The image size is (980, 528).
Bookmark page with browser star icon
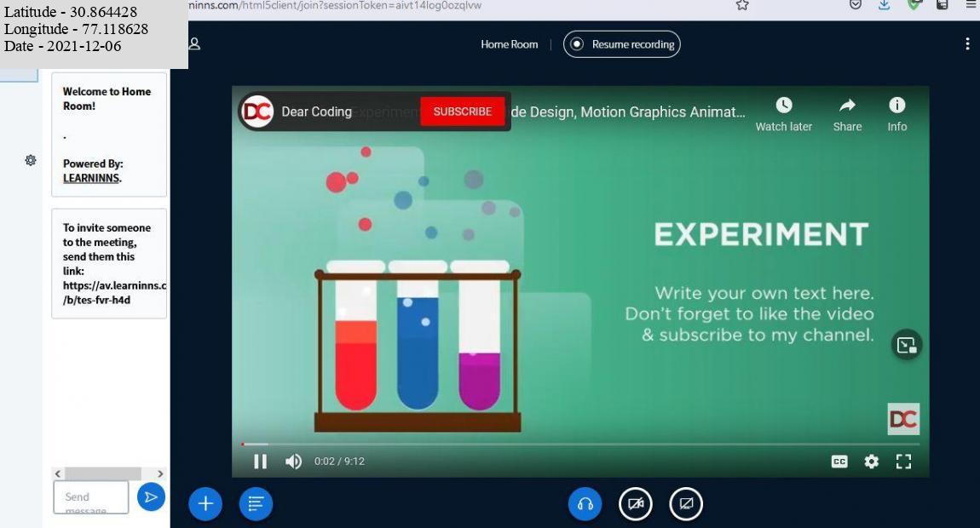pyautogui.click(x=742, y=5)
